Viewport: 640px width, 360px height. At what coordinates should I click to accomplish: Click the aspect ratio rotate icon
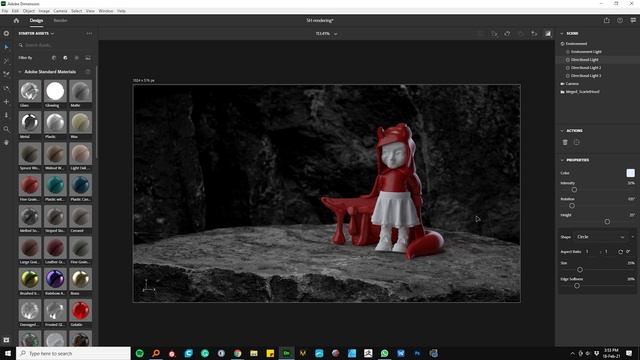tap(620, 252)
